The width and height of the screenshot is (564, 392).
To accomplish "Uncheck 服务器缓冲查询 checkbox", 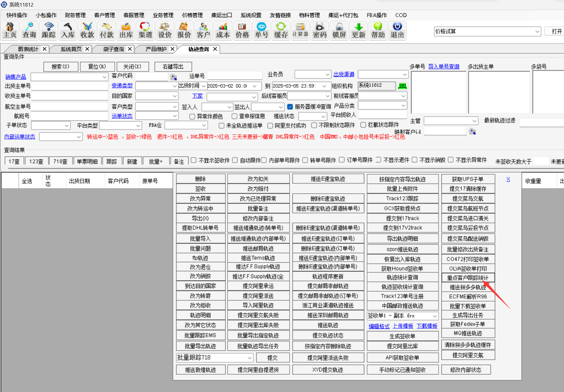I will tap(290, 107).
